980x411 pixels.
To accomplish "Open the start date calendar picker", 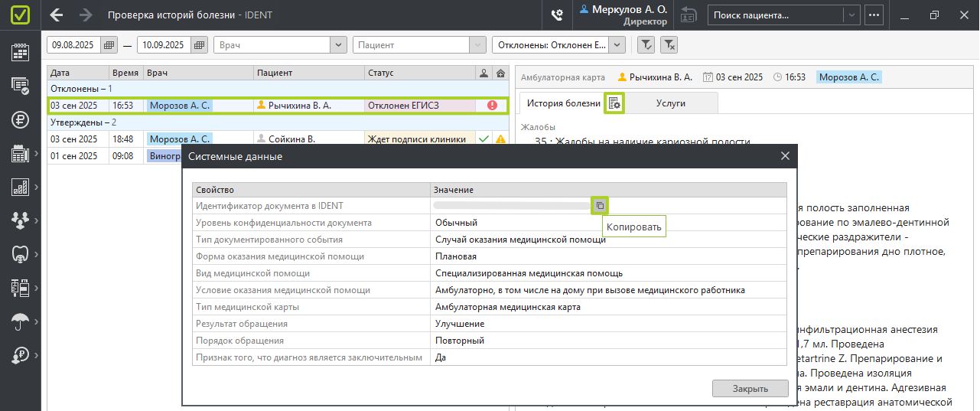I will click(109, 45).
